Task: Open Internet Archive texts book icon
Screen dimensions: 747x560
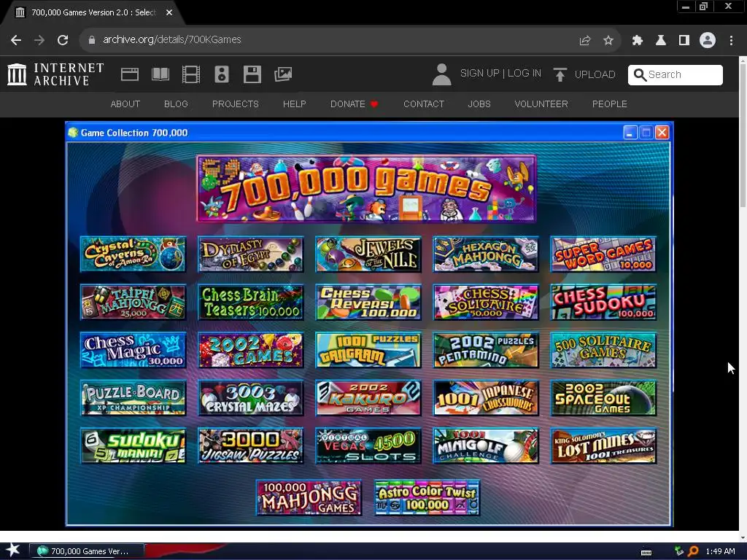Action: pos(160,74)
